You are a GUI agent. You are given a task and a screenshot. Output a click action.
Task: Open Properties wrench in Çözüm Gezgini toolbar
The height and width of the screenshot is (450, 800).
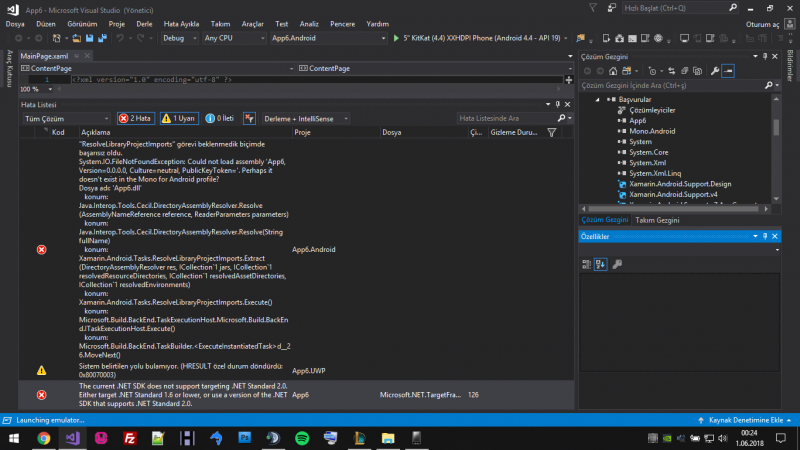point(715,71)
